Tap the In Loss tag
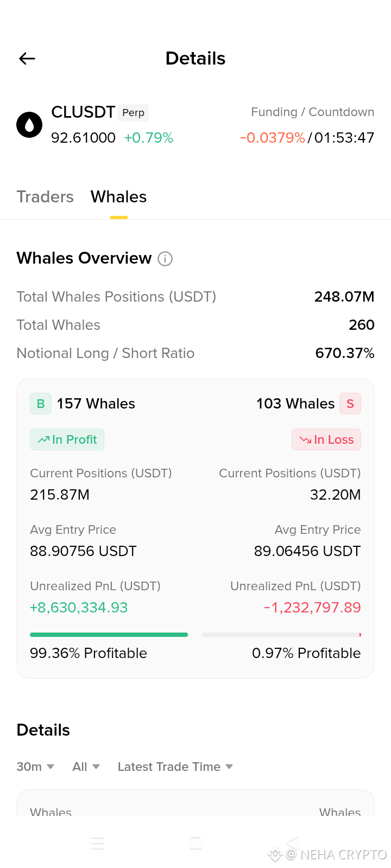 point(326,439)
